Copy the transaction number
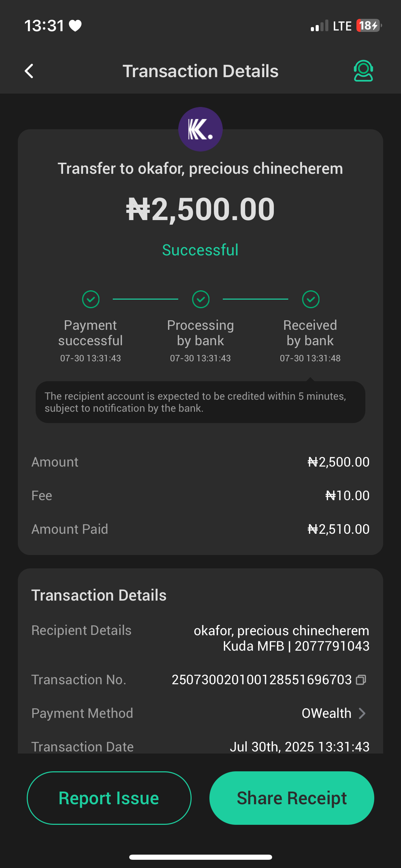Image resolution: width=401 pixels, height=868 pixels. coord(361,680)
